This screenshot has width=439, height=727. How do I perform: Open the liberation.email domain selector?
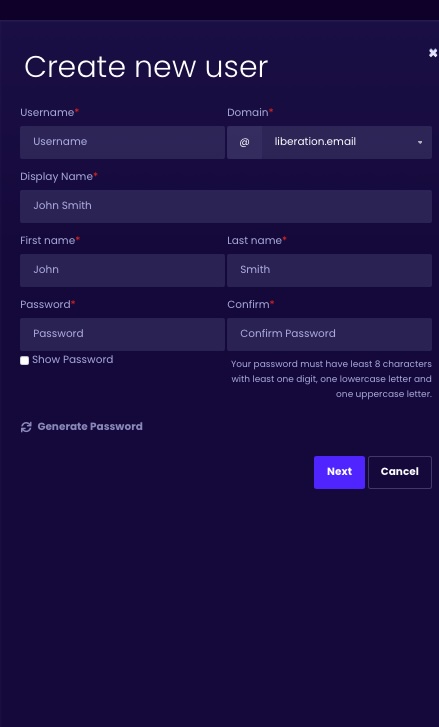(347, 142)
